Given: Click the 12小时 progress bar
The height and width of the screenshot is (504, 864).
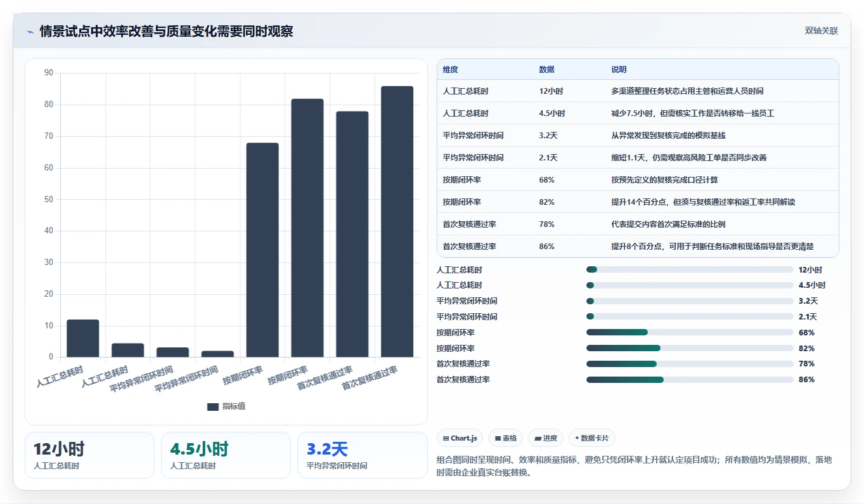Looking at the screenshot, I should (690, 269).
